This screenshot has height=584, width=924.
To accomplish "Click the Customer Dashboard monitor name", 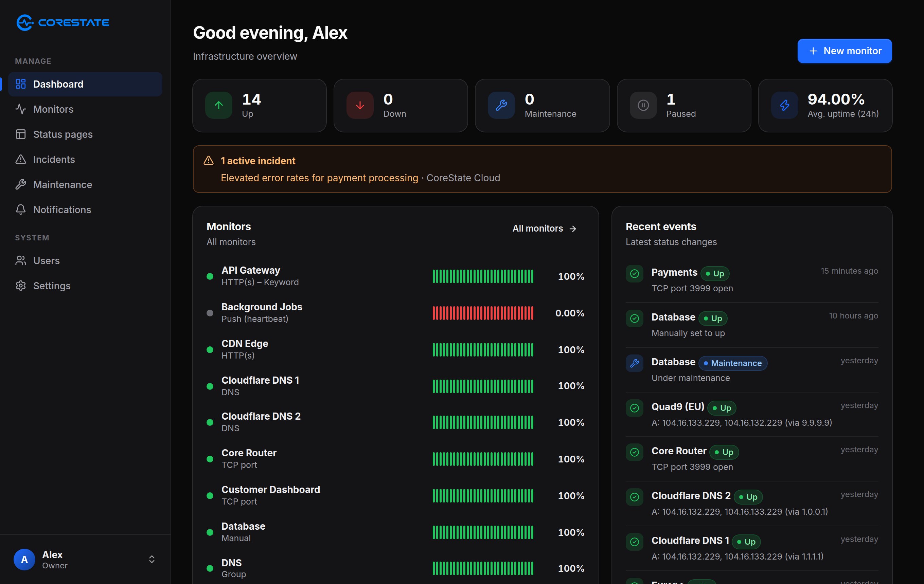I will [270, 490].
